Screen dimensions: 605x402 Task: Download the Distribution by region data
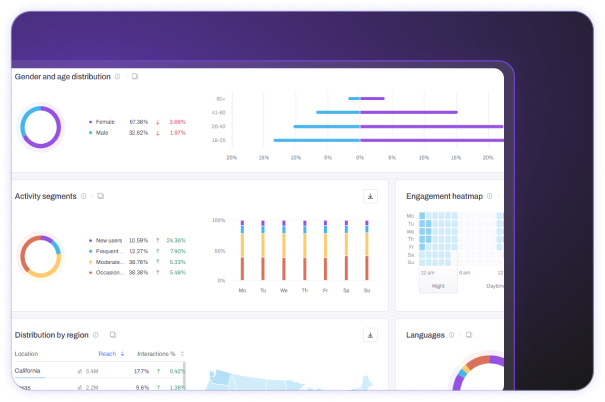pyautogui.click(x=370, y=335)
